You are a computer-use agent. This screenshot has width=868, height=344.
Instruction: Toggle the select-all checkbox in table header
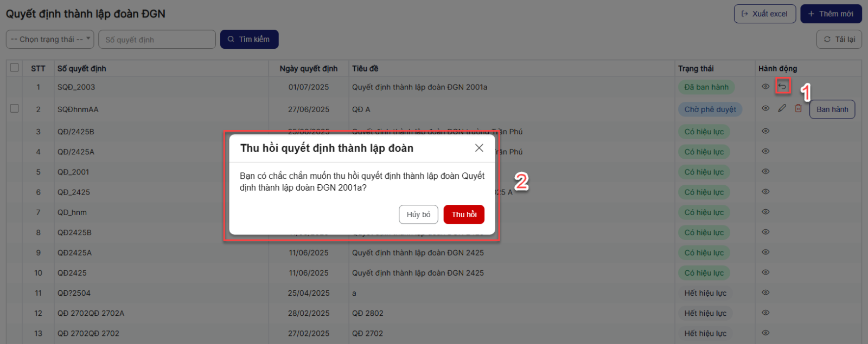tap(15, 68)
